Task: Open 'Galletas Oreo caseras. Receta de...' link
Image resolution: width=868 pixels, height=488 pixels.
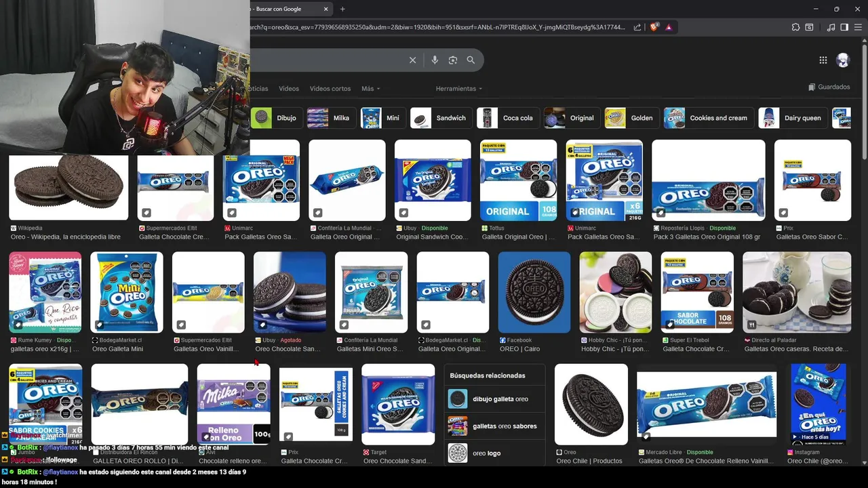Action: click(796, 349)
